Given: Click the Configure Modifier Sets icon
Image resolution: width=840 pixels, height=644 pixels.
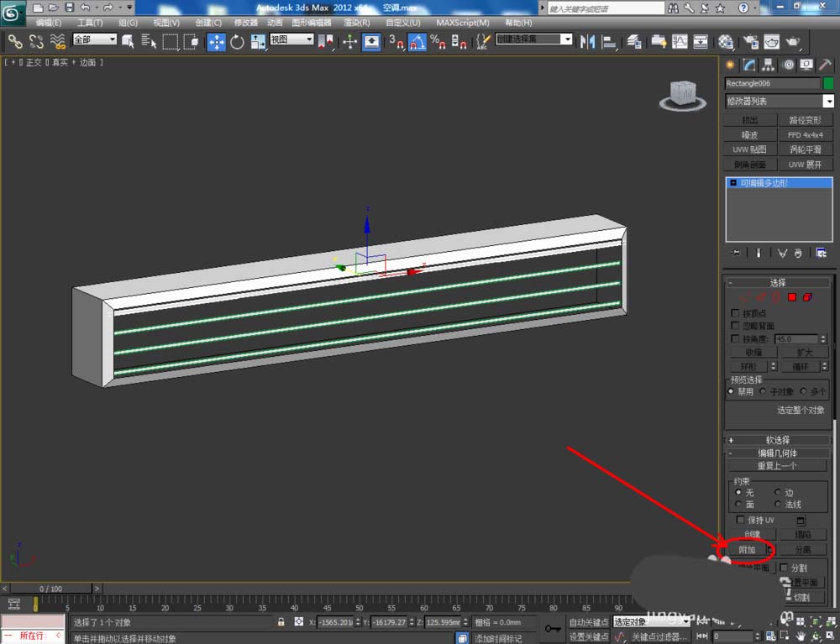Looking at the screenshot, I should click(x=821, y=254).
